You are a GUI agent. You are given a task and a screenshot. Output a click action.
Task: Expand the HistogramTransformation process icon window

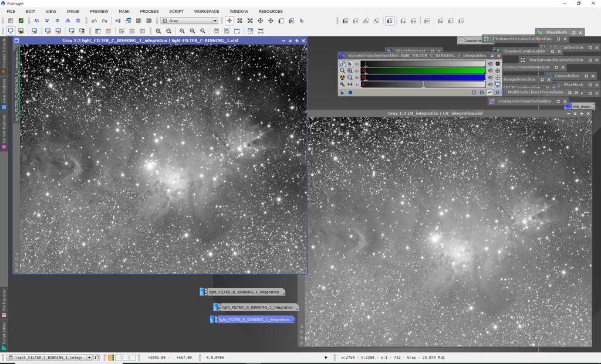[x=558, y=101]
